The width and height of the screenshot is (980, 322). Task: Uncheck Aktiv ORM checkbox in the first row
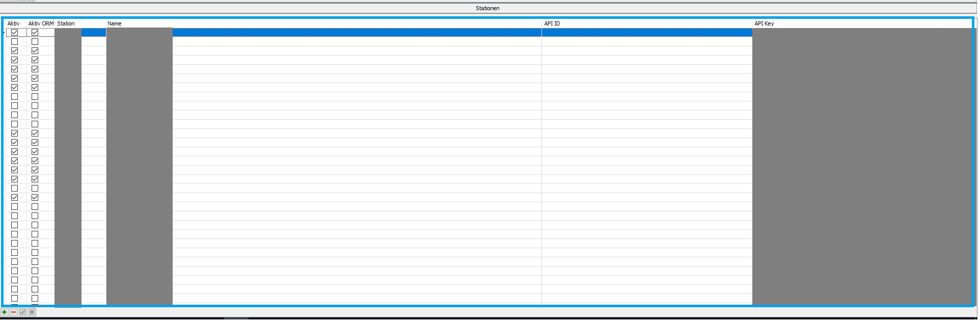coord(35,33)
